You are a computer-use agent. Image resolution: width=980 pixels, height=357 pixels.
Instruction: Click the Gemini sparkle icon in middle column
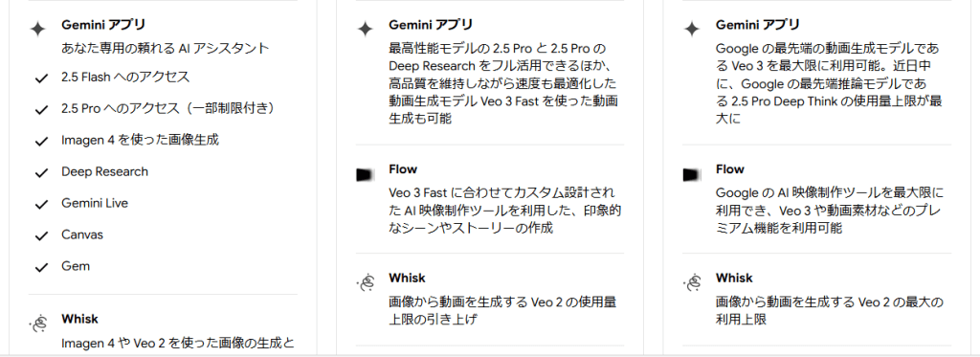[x=365, y=29]
